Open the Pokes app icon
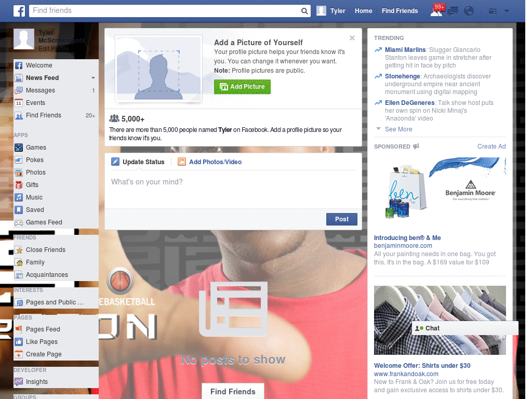Image resolution: width=532 pixels, height=399 pixels. pyautogui.click(x=19, y=160)
